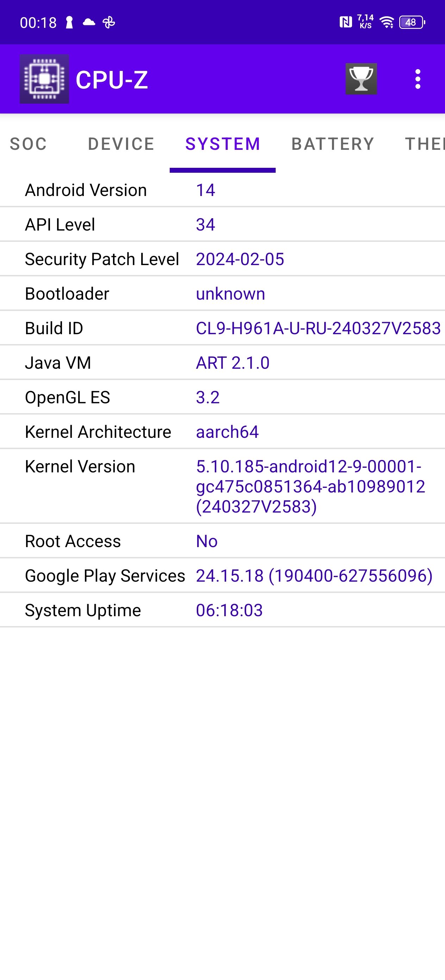Tap the fan notification icon
Image resolution: width=445 pixels, height=980 pixels.
(x=109, y=22)
